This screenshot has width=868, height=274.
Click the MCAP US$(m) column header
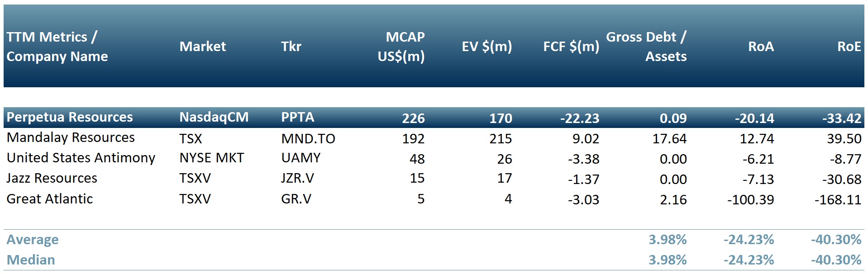click(401, 46)
